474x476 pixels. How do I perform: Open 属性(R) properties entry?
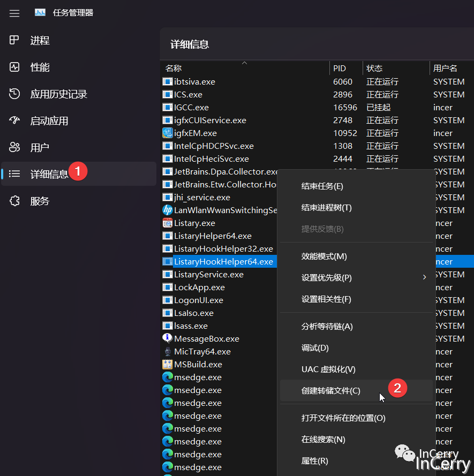tap(356, 461)
